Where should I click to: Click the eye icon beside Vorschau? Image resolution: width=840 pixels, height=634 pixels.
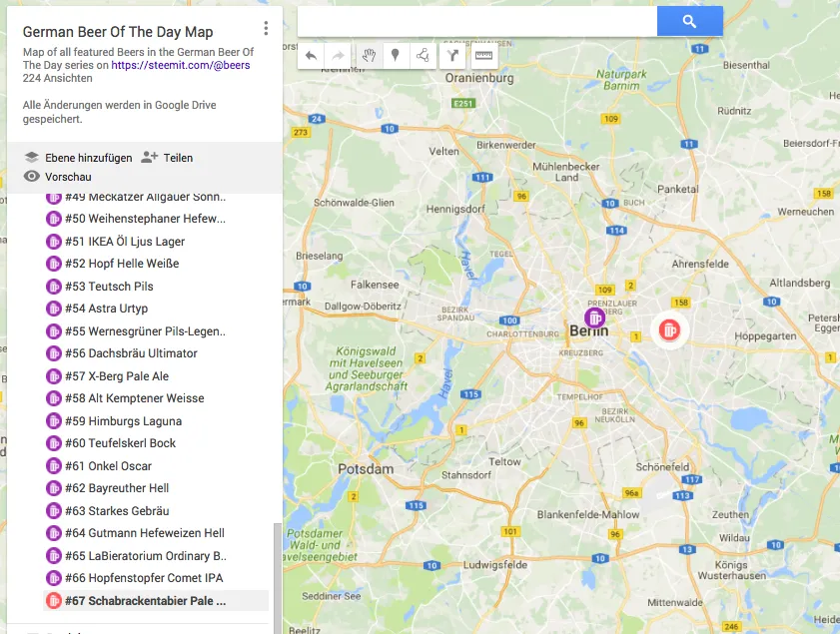tap(32, 176)
